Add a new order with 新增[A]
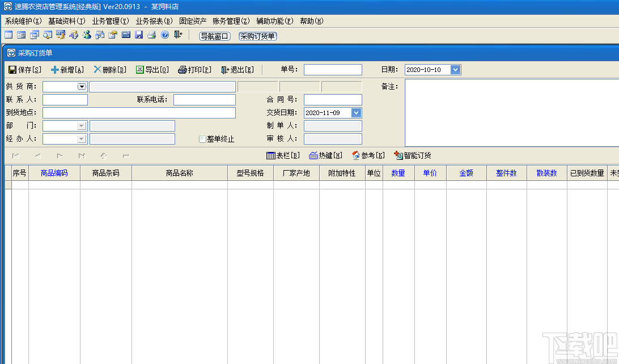The image size is (619, 364). click(67, 70)
